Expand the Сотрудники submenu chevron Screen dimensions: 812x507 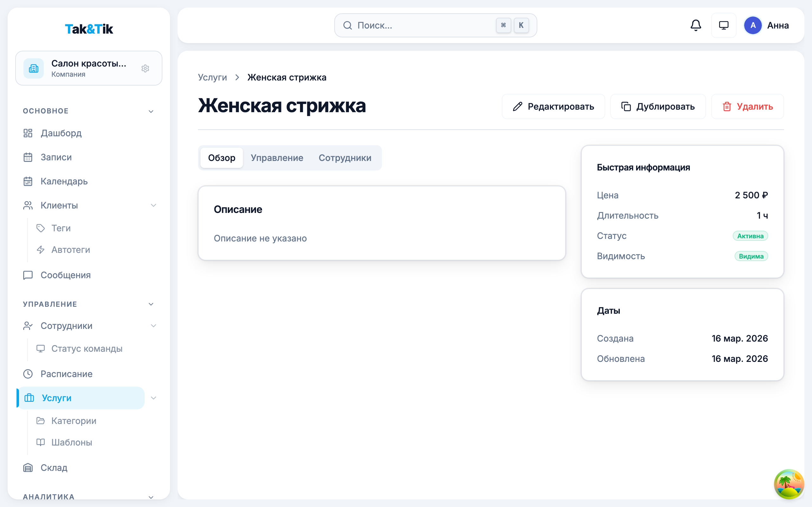coord(154,326)
